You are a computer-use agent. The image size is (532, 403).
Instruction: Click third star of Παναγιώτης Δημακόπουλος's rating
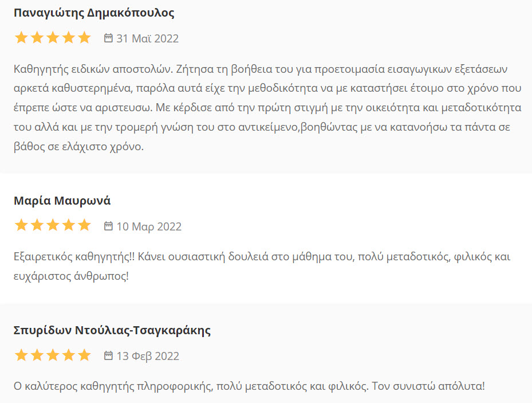pos(53,37)
